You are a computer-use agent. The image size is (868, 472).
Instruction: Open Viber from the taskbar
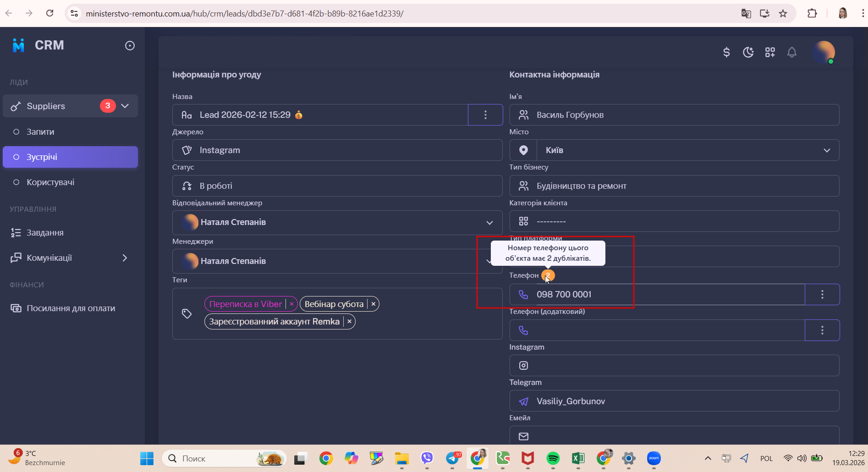click(427, 458)
